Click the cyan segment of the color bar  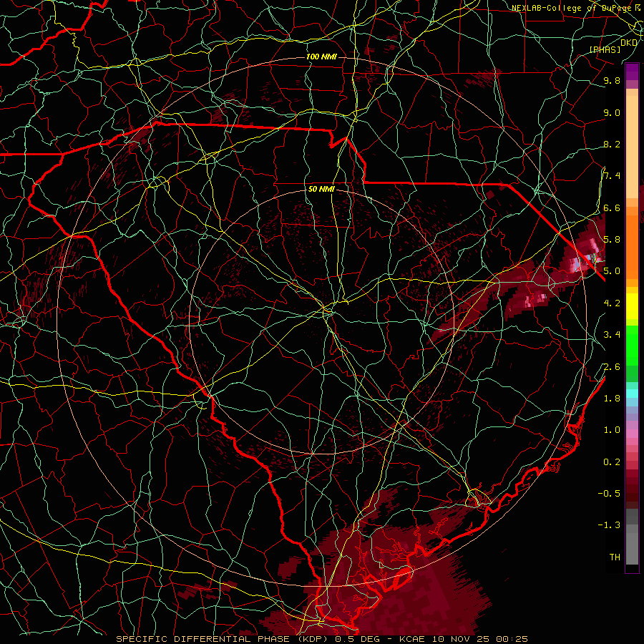632,394
